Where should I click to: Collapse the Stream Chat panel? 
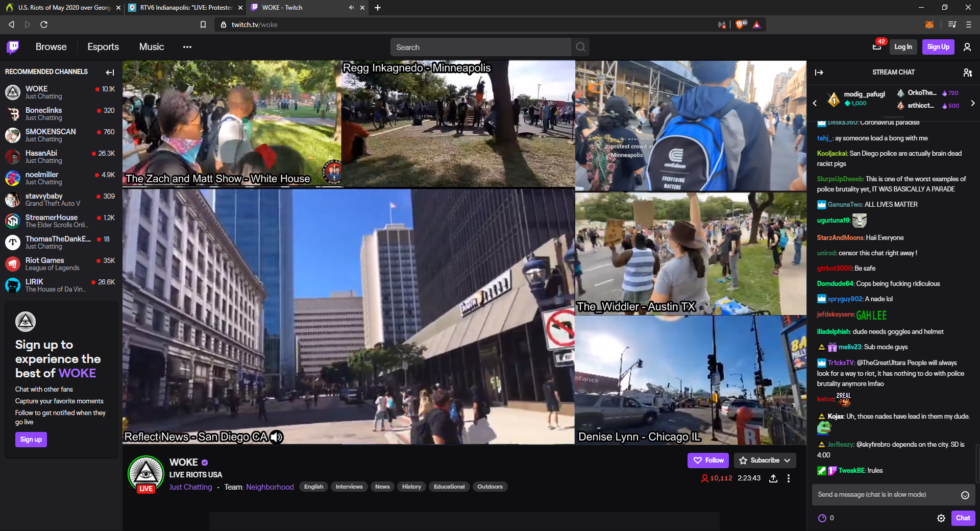[819, 73]
